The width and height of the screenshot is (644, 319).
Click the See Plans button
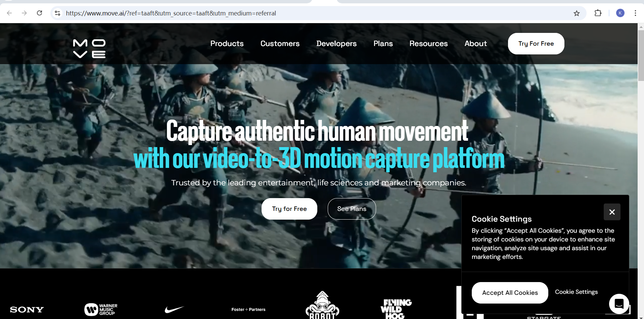[x=352, y=209]
